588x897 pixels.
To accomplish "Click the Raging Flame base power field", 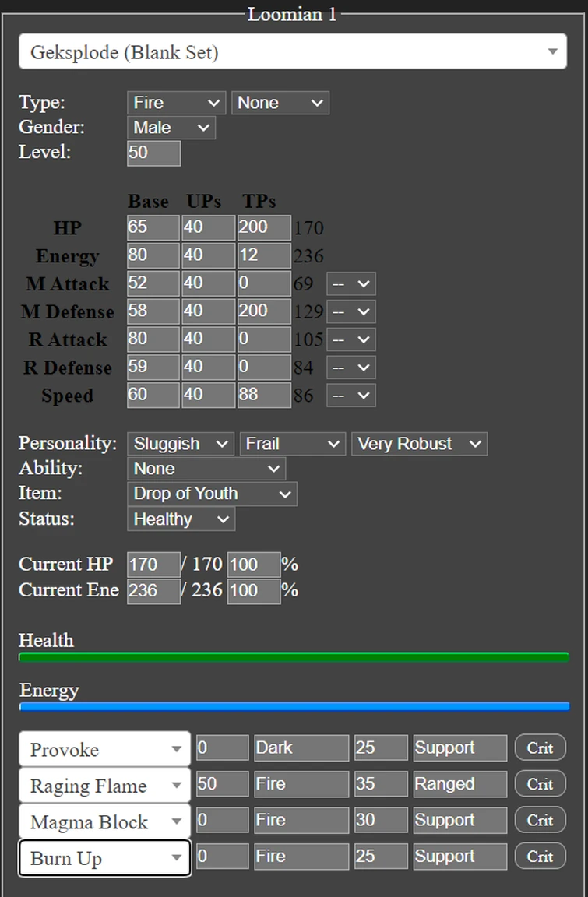I will (x=222, y=784).
